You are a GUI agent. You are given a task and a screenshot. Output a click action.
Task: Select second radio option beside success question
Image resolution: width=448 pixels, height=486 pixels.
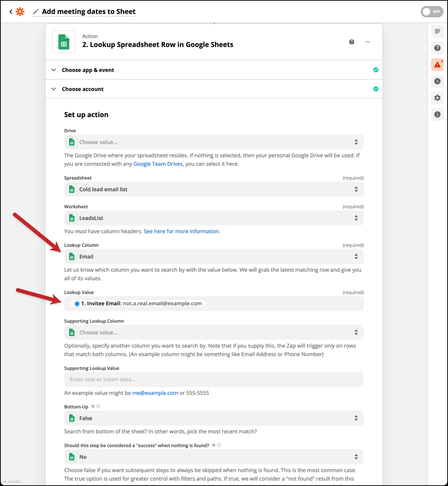coord(219,445)
